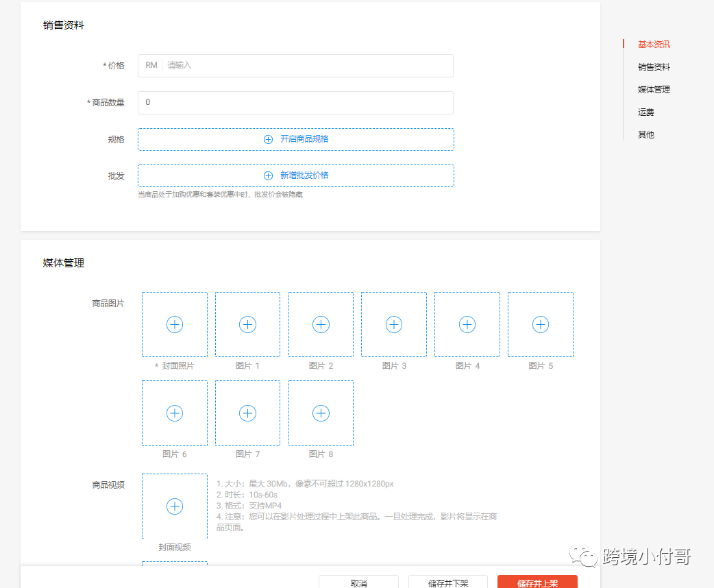
Task: Click 新增批发价格 text link
Action: pyautogui.click(x=304, y=175)
